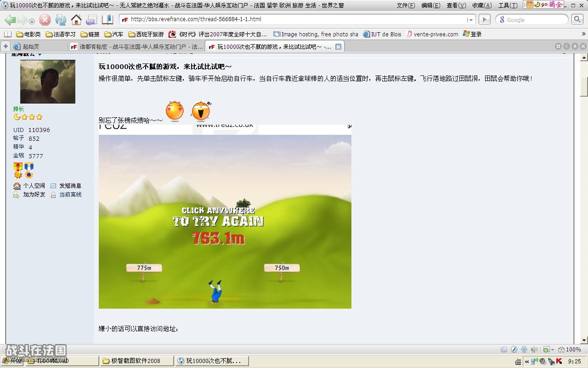Click the magnifier search button
The height and width of the screenshot is (368, 588).
pyautogui.click(x=577, y=19)
